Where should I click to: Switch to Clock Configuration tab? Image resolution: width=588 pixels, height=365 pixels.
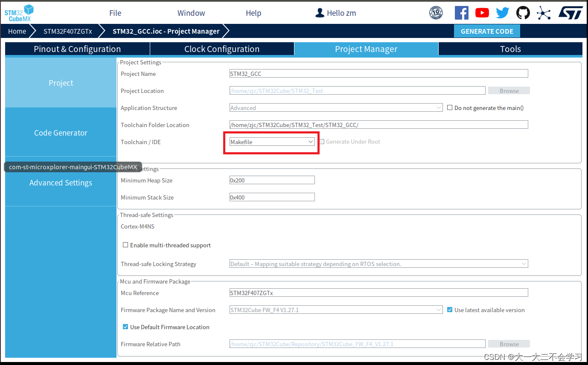pos(222,49)
